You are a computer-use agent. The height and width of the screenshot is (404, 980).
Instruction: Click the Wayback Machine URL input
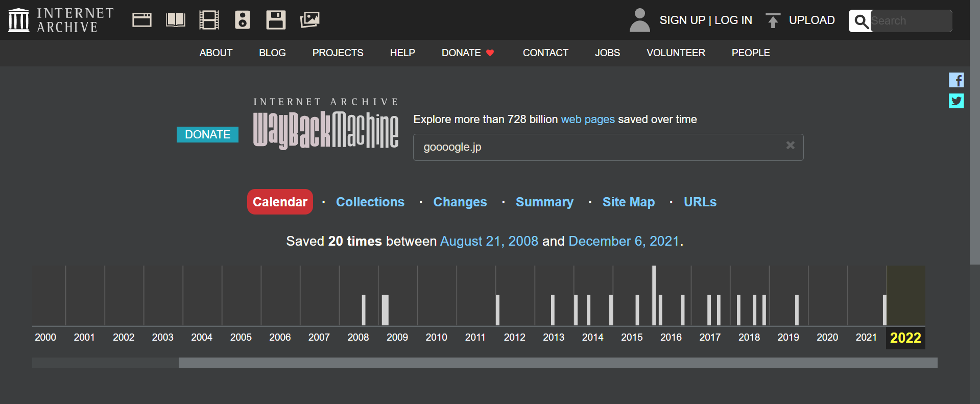click(597, 148)
